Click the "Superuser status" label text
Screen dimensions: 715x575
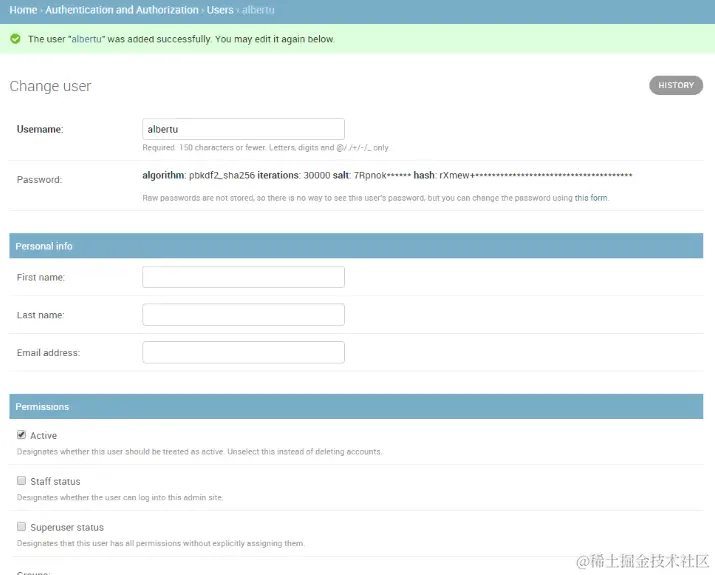67,528
